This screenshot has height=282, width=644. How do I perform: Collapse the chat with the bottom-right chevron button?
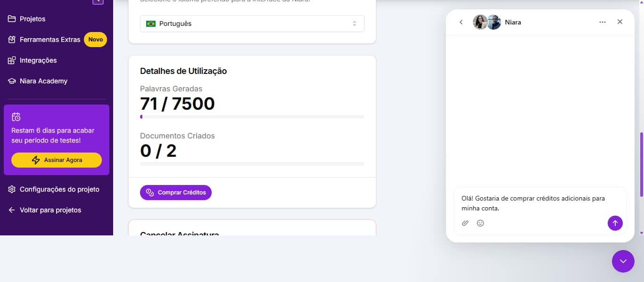pyautogui.click(x=623, y=261)
